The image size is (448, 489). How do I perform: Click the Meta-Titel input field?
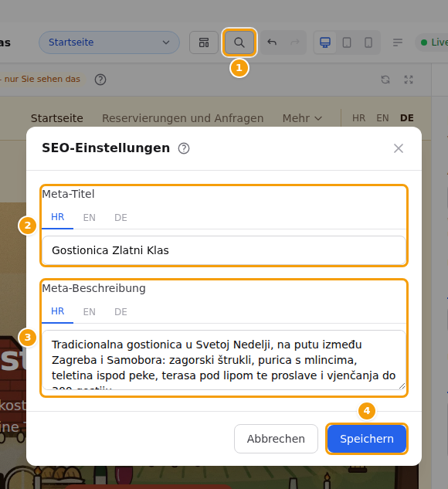tap(224, 250)
